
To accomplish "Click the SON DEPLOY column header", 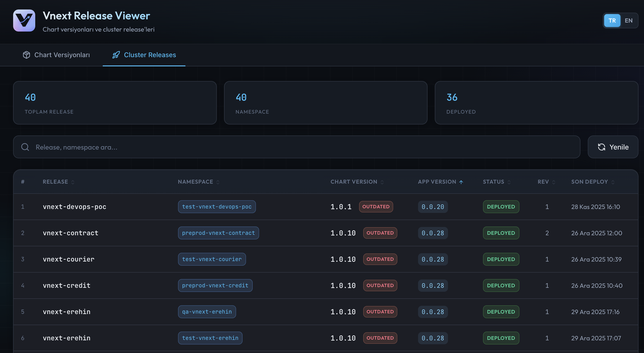I will tap(589, 182).
